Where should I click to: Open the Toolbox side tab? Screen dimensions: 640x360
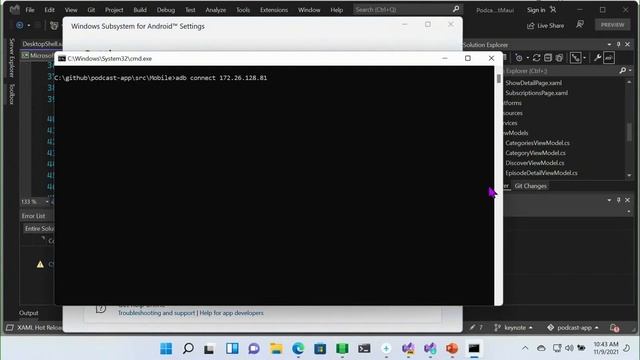tap(11, 94)
